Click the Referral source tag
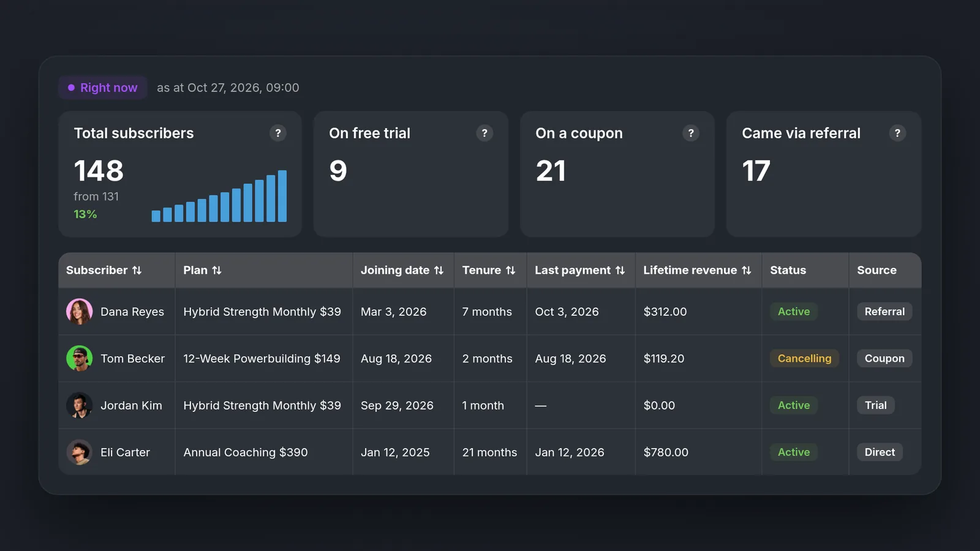The image size is (980, 551). [884, 312]
